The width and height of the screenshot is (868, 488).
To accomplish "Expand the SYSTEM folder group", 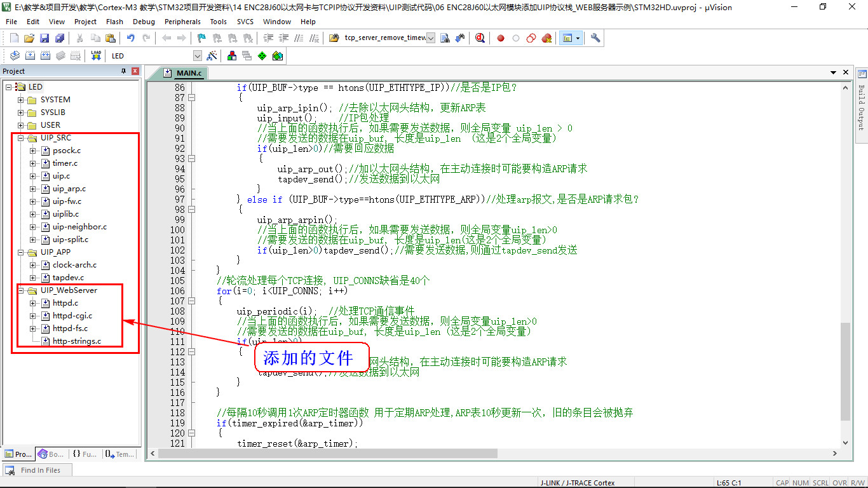I will point(20,100).
